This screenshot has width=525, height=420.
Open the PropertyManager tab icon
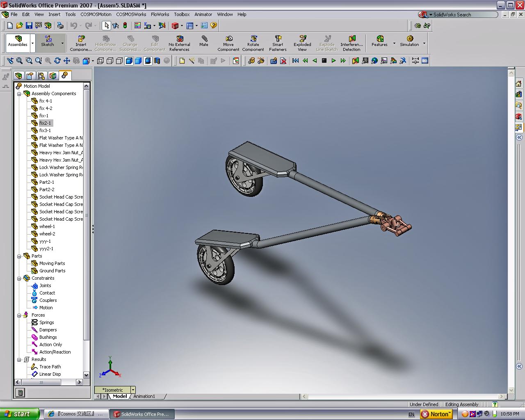coord(30,76)
